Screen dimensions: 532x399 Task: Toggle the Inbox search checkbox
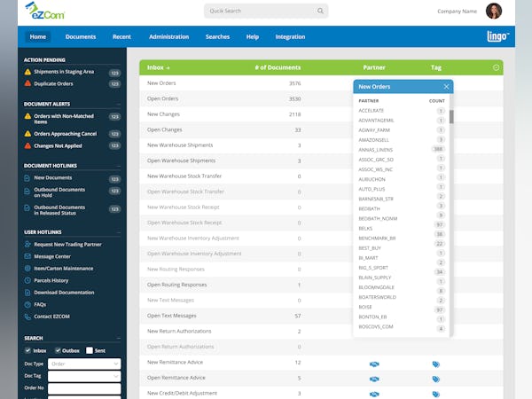click(x=27, y=350)
